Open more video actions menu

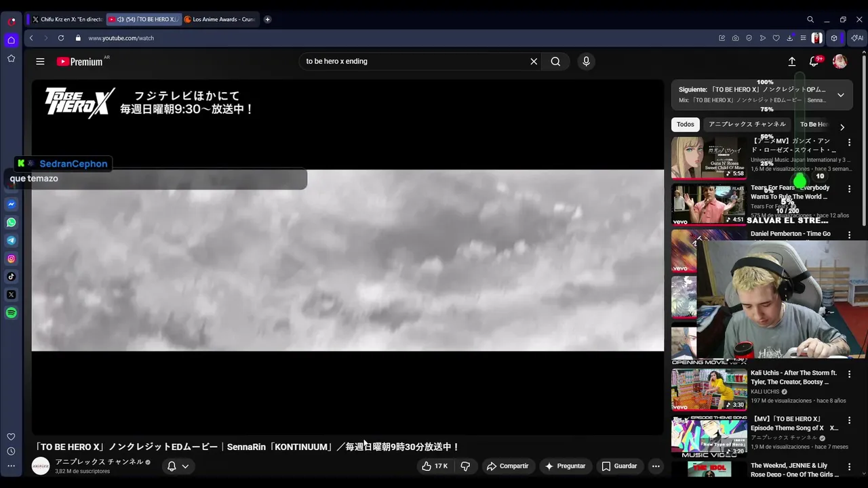pos(656,466)
